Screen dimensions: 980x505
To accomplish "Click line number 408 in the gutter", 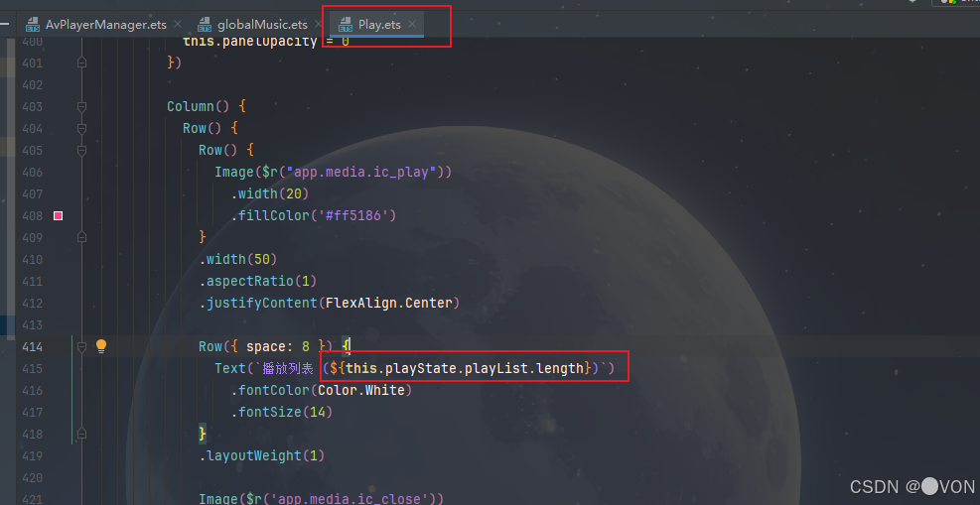I will coord(32,215).
